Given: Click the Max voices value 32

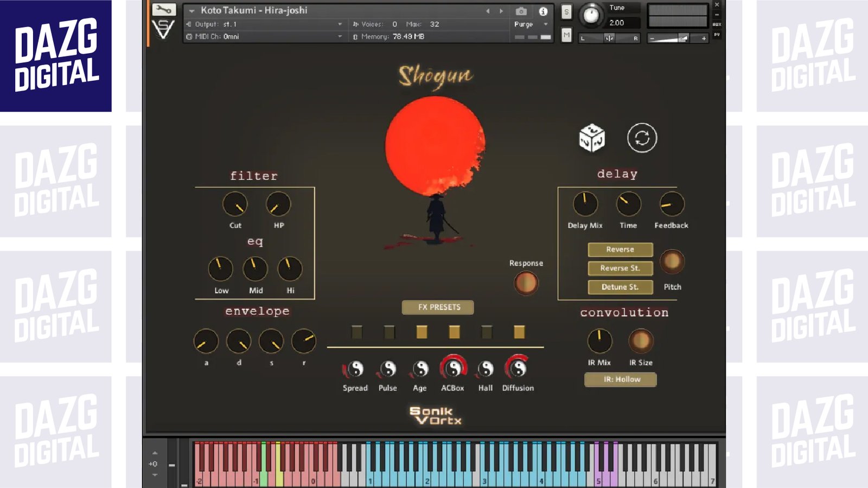Looking at the screenshot, I should (x=435, y=24).
